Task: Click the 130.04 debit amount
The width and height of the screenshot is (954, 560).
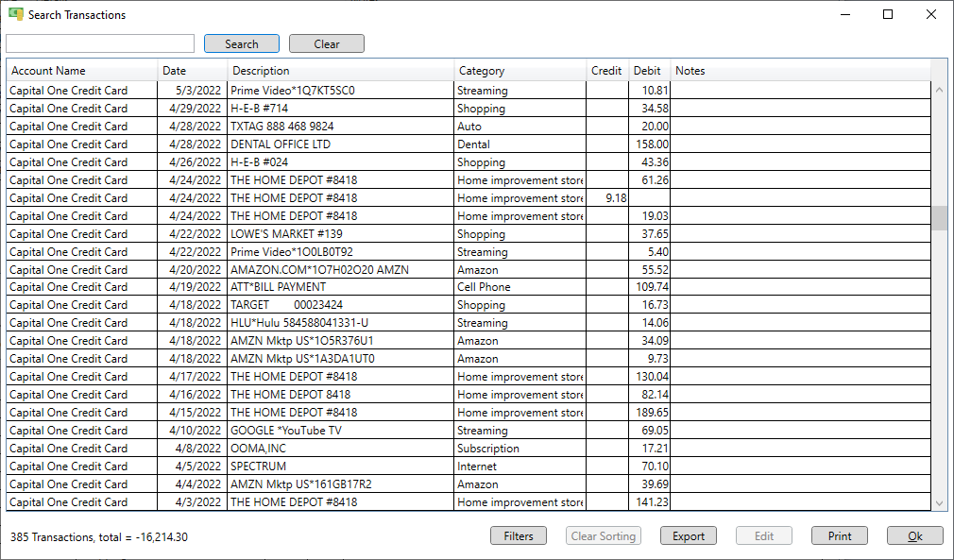Action: click(x=649, y=377)
